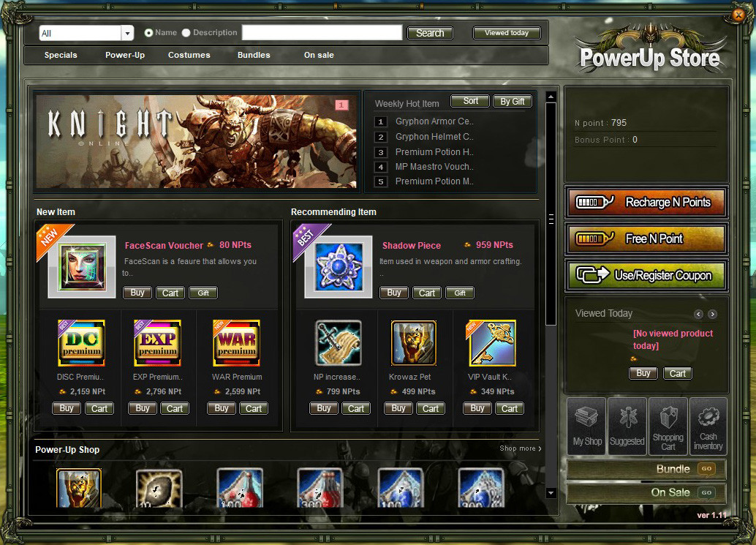Screen dimensions: 756x545
Task: Click the On Sale GO button
Action: coord(706,492)
